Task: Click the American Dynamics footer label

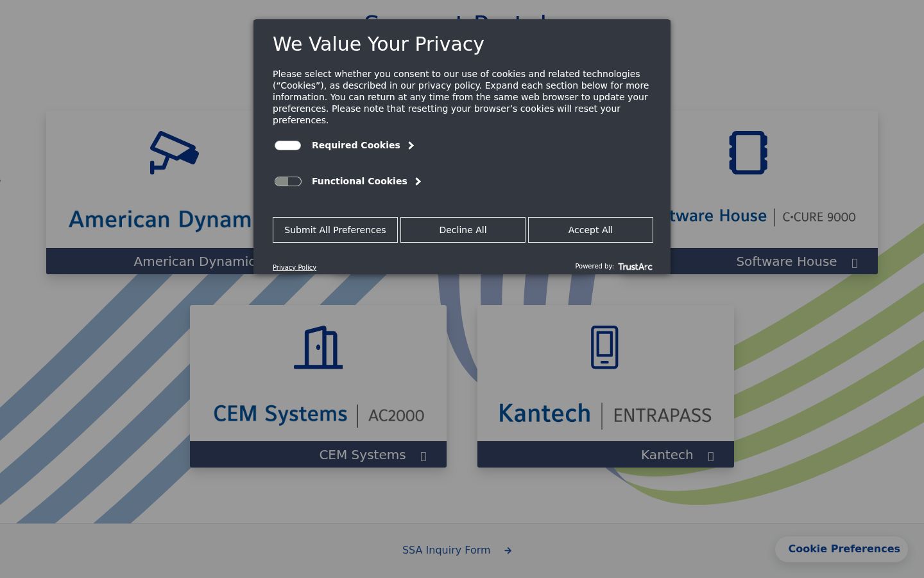Action: (194, 261)
